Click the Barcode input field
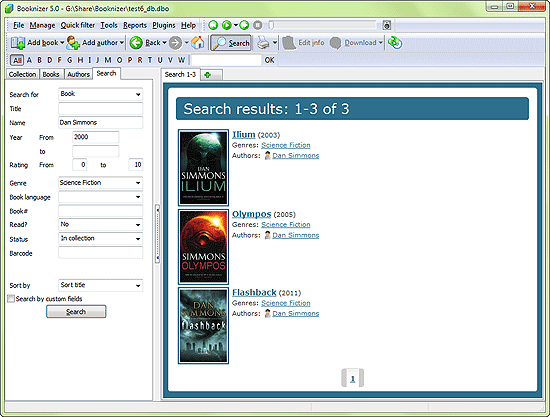The height and width of the screenshot is (417, 550). [101, 253]
